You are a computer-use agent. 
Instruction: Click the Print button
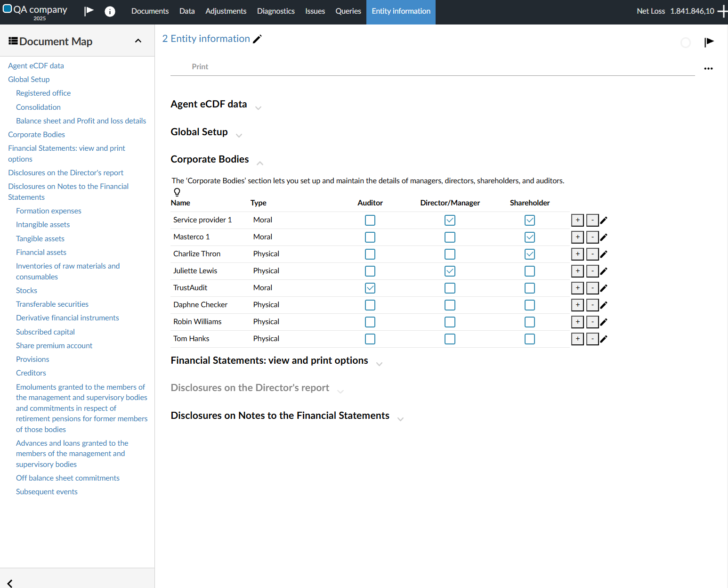pos(200,67)
